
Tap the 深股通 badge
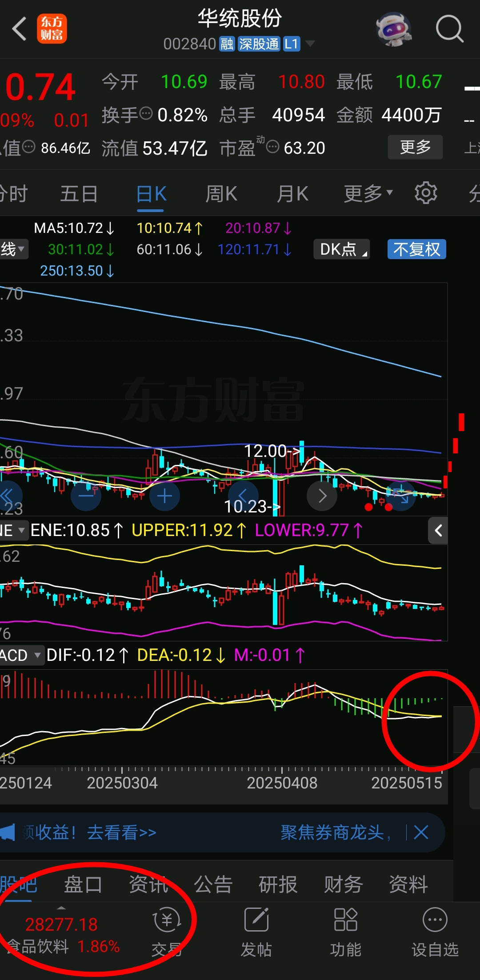(259, 44)
